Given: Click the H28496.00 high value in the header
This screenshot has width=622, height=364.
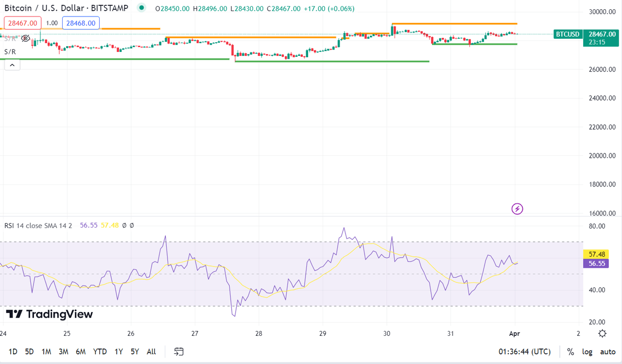Looking at the screenshot, I should tap(210, 9).
